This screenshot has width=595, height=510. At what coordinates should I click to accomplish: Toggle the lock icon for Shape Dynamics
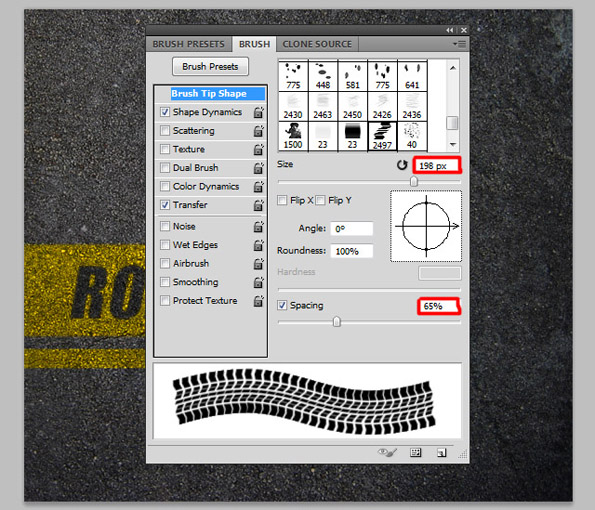[x=258, y=112]
